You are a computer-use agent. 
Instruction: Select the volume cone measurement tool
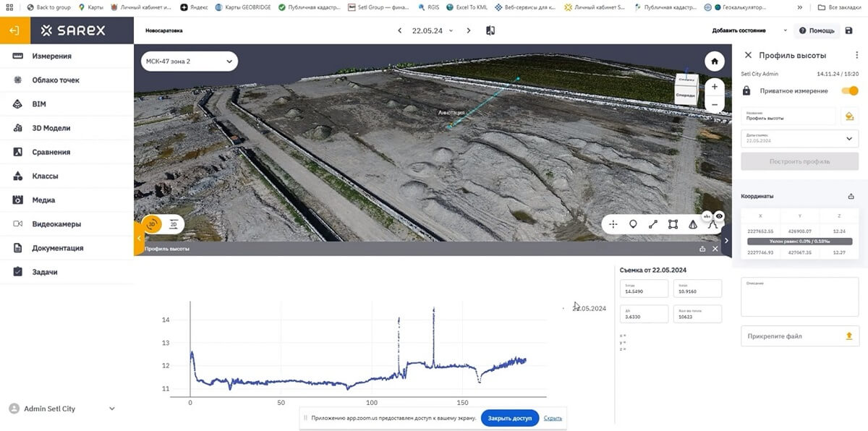pos(692,224)
